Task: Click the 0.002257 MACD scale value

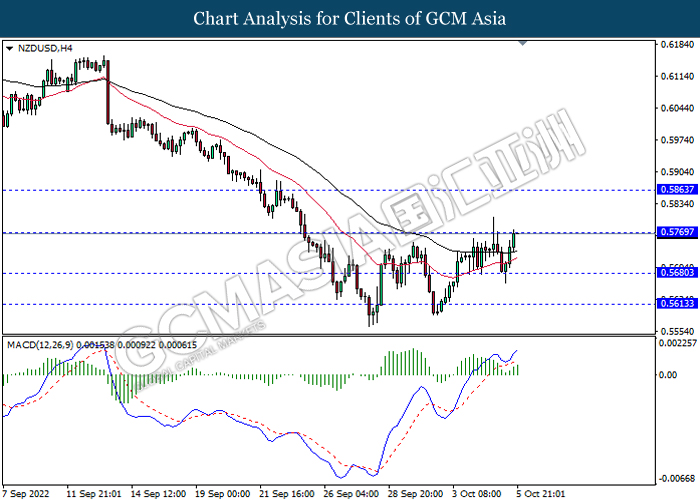Action: pyautogui.click(x=678, y=343)
